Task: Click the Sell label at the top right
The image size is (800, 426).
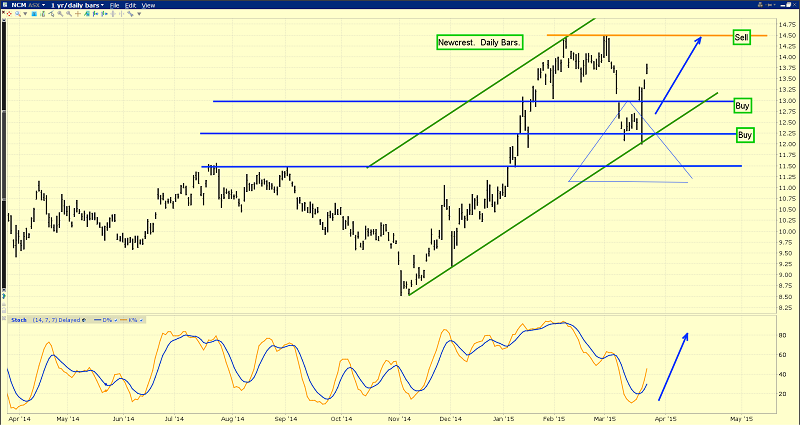Action: tap(742, 37)
